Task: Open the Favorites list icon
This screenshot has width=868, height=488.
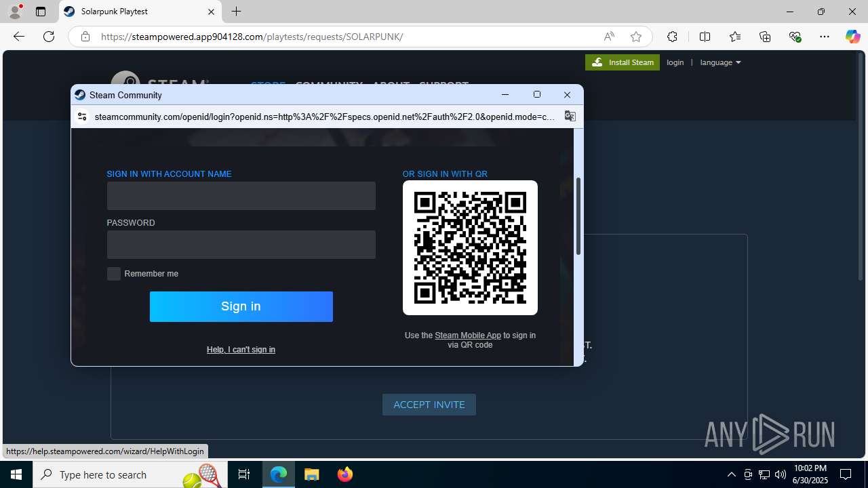Action: click(x=735, y=37)
